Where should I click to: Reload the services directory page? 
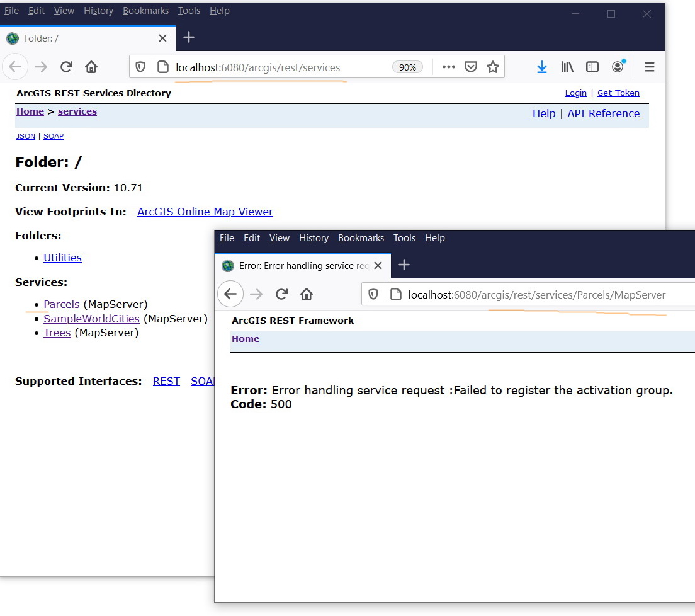[x=67, y=67]
